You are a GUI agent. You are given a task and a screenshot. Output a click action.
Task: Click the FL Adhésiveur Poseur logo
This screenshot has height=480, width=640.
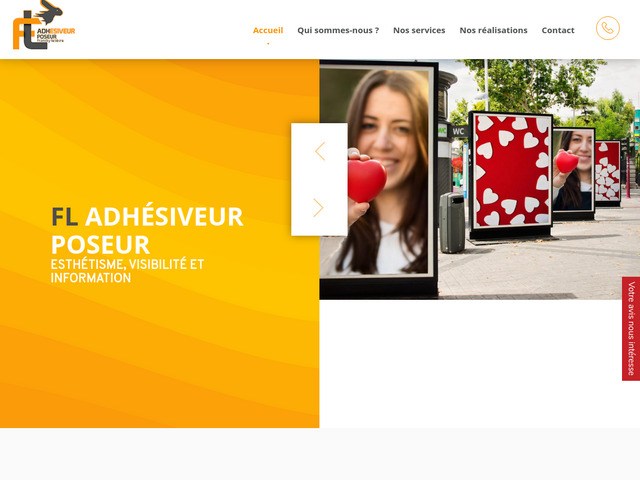[x=44, y=25]
